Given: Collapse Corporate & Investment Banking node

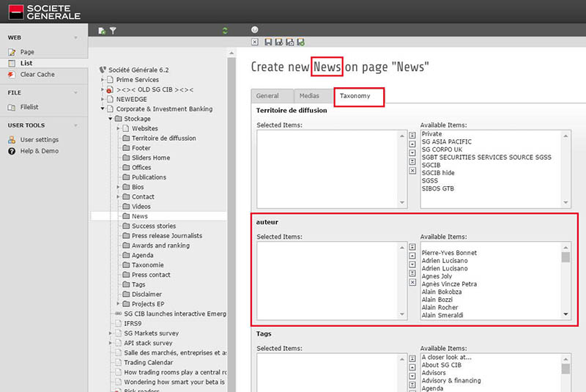Looking at the screenshot, I should (x=103, y=108).
